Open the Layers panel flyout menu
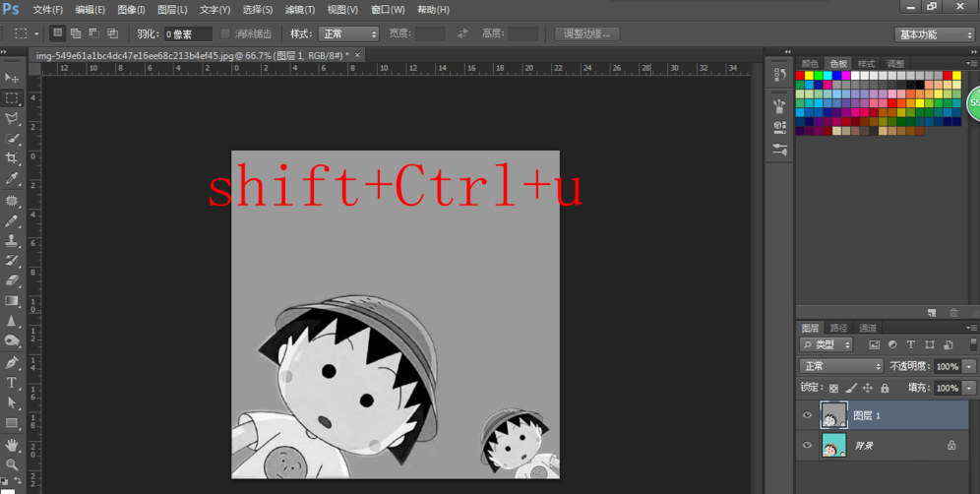Viewport: 980px width, 494px height. pos(971,328)
